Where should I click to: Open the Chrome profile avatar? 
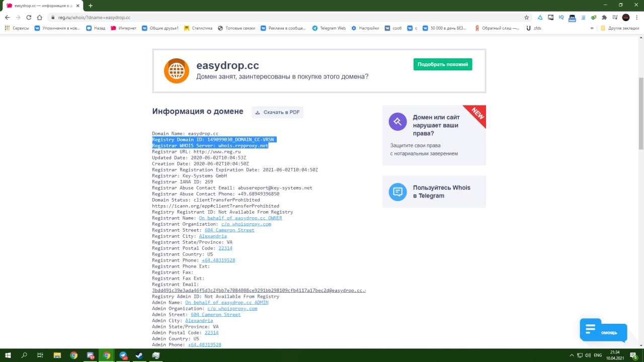click(626, 17)
